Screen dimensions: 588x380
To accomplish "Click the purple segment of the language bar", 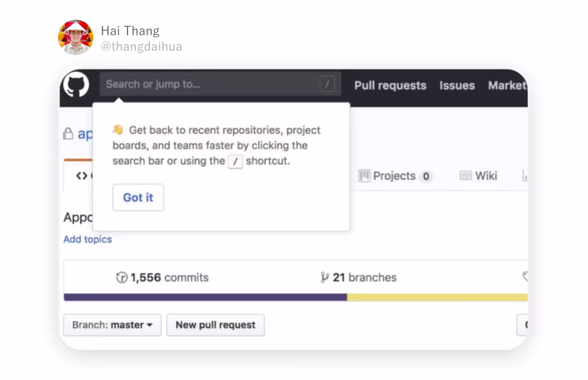I will point(205,297).
